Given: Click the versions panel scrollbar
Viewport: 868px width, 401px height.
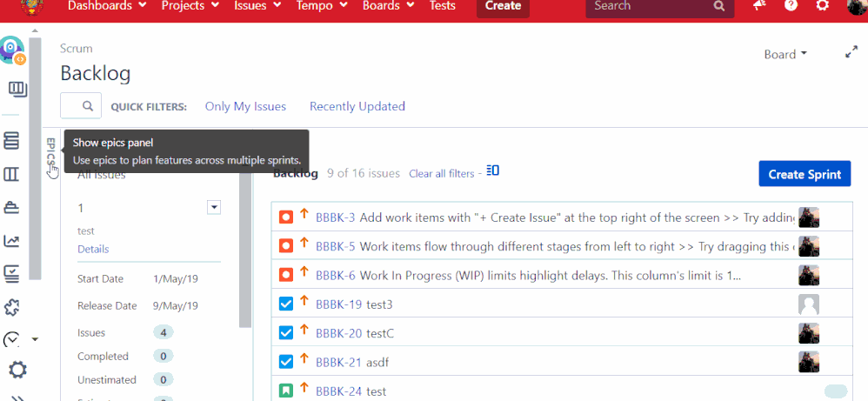Looking at the screenshot, I should point(245,250).
